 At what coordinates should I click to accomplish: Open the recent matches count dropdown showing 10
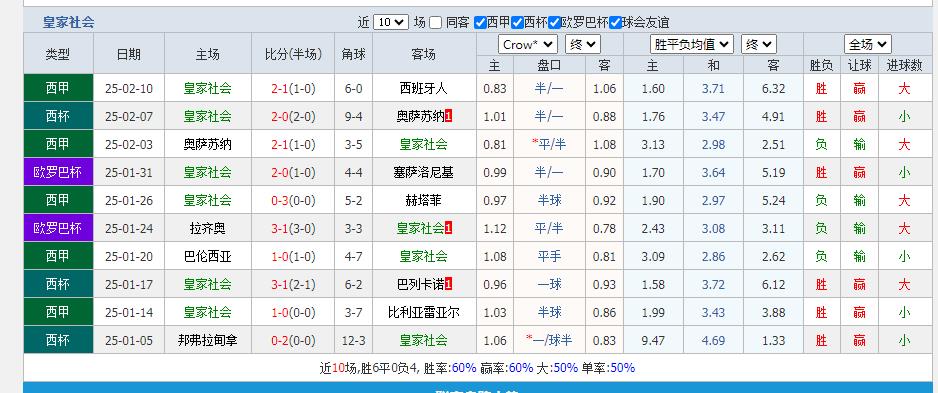coord(391,22)
